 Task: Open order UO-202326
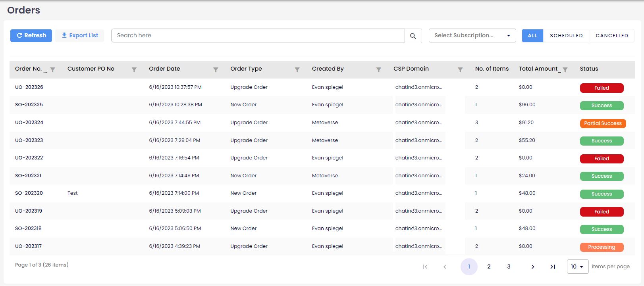pos(29,87)
